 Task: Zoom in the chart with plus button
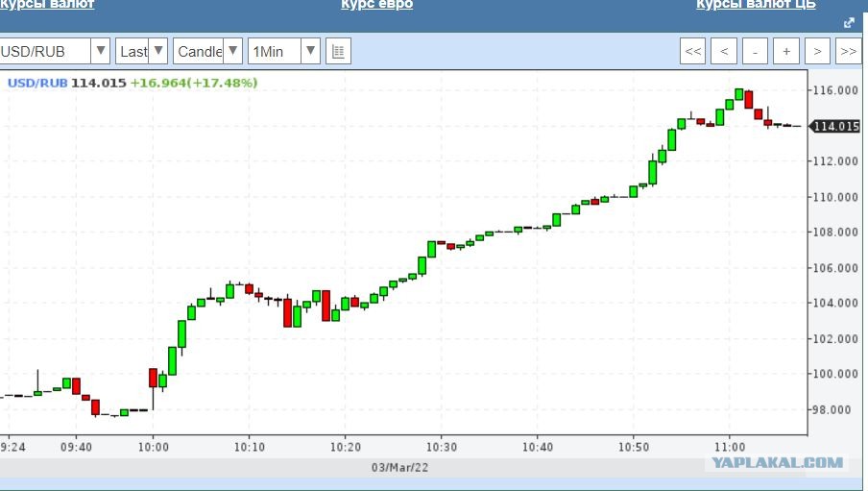[786, 52]
